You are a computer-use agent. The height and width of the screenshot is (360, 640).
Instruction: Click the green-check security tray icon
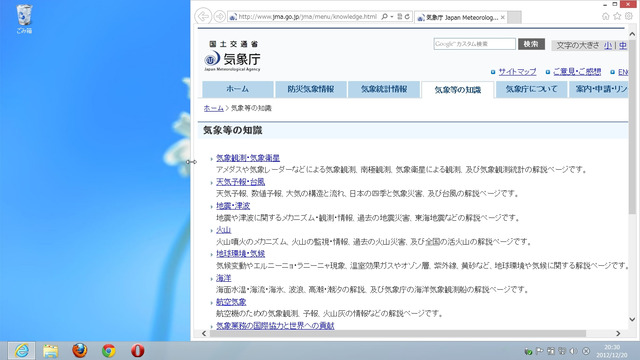tap(528, 351)
